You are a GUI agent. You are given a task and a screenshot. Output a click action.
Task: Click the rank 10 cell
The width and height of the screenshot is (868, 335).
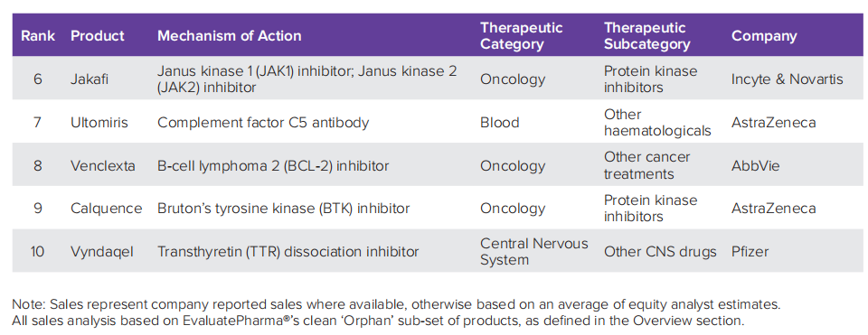pyautogui.click(x=38, y=252)
